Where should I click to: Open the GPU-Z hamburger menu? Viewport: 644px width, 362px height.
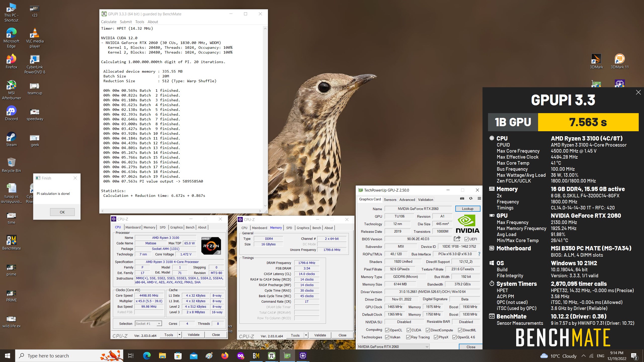(479, 199)
